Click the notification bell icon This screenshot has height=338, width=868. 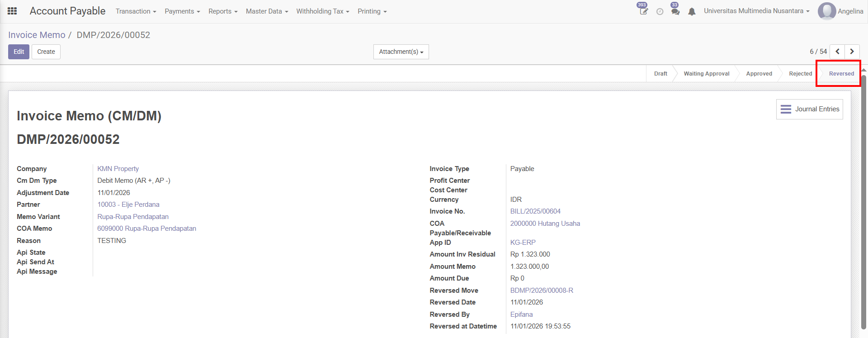point(692,12)
